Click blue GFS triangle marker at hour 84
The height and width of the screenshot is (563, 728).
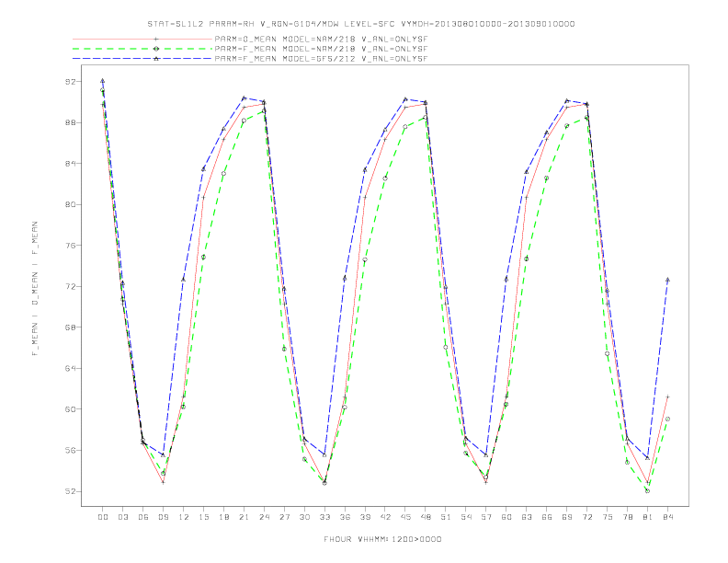[667, 280]
